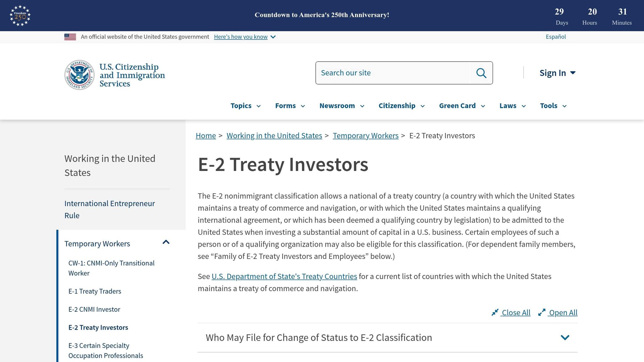The width and height of the screenshot is (644, 362).
Task: Open the Citizenship menu
Action: click(402, 106)
